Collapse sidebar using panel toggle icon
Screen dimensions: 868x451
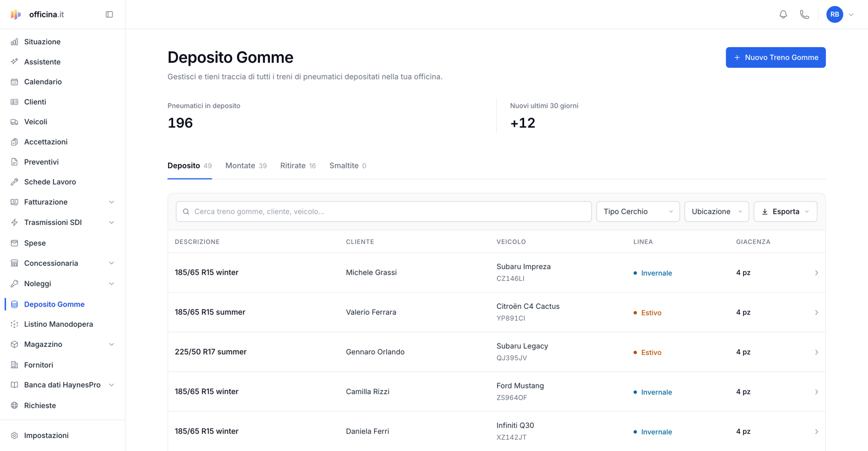coord(109,15)
